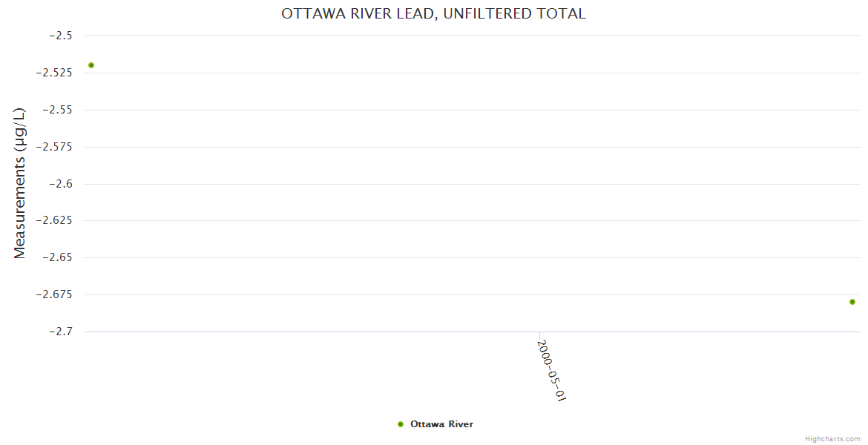Click the -2.65 y-axis label
Screen dimensions: 868x445
click(59, 257)
